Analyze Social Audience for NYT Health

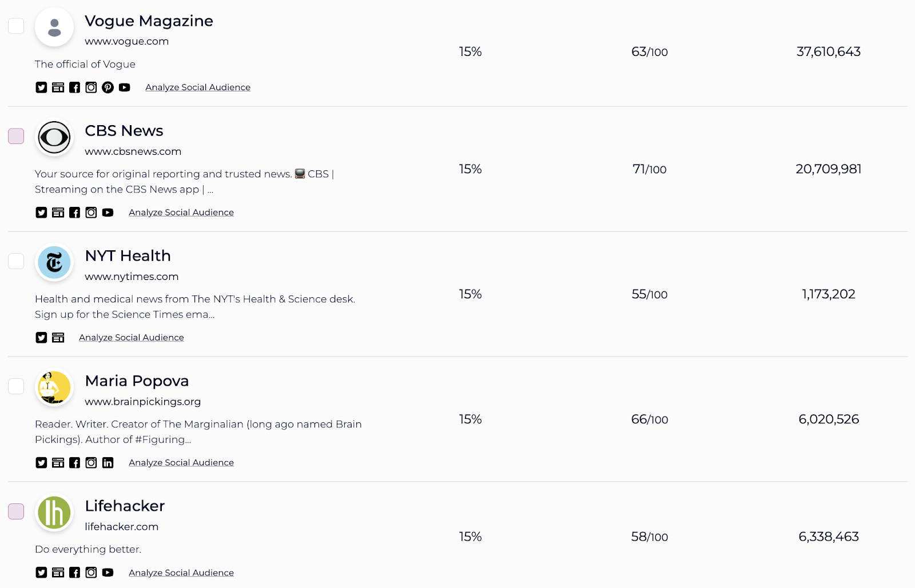tap(131, 338)
